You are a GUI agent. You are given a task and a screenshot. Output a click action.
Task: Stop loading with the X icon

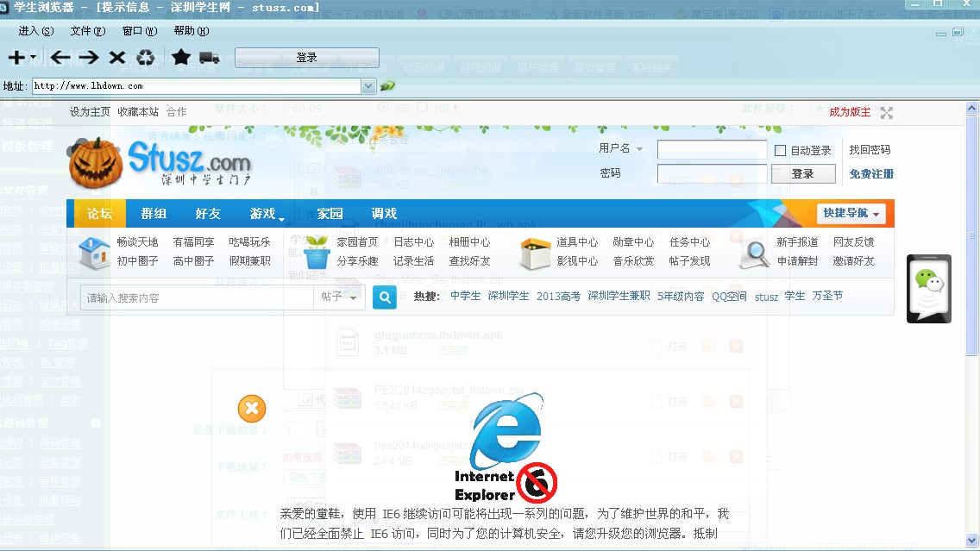116,58
